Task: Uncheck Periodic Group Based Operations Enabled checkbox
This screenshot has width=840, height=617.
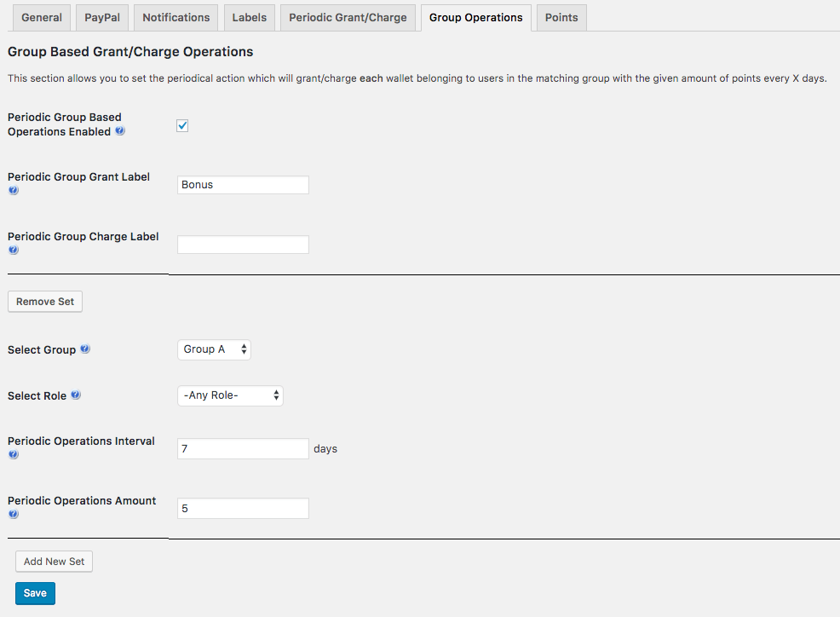Action: tap(182, 126)
